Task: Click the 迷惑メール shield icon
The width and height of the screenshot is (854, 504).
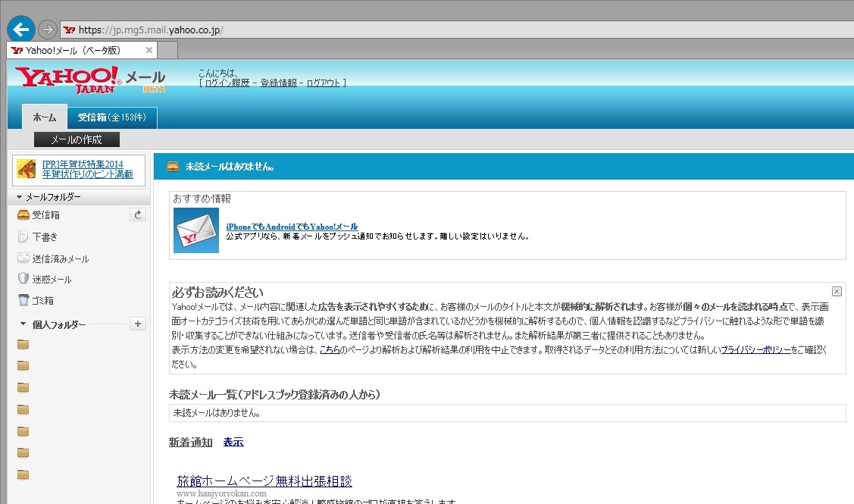Action: click(x=23, y=278)
